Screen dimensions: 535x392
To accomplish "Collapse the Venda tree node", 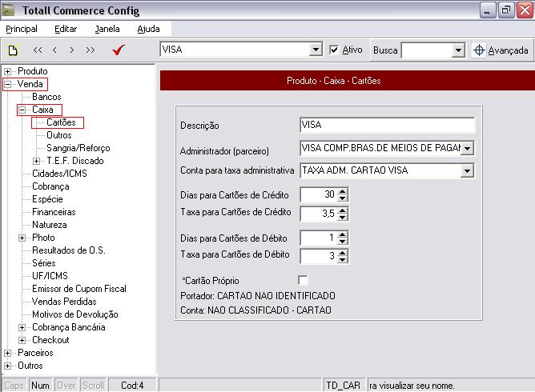I will click(7, 84).
